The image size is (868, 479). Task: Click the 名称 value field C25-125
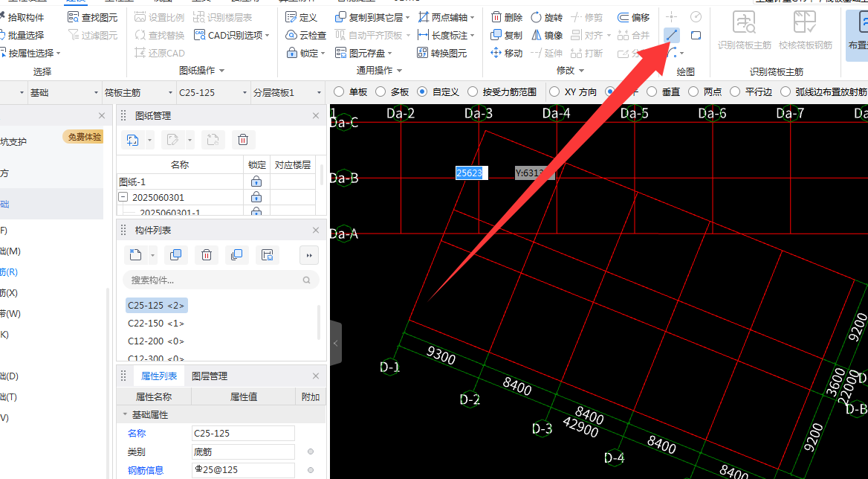[x=243, y=433]
